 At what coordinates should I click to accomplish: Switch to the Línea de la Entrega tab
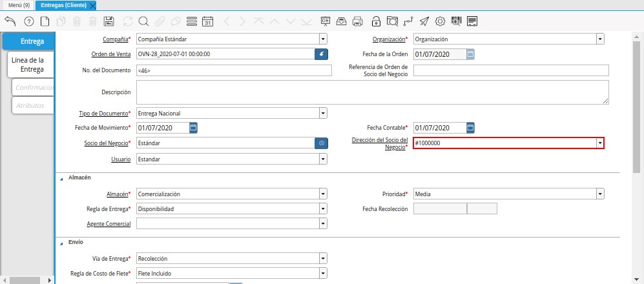click(x=28, y=65)
